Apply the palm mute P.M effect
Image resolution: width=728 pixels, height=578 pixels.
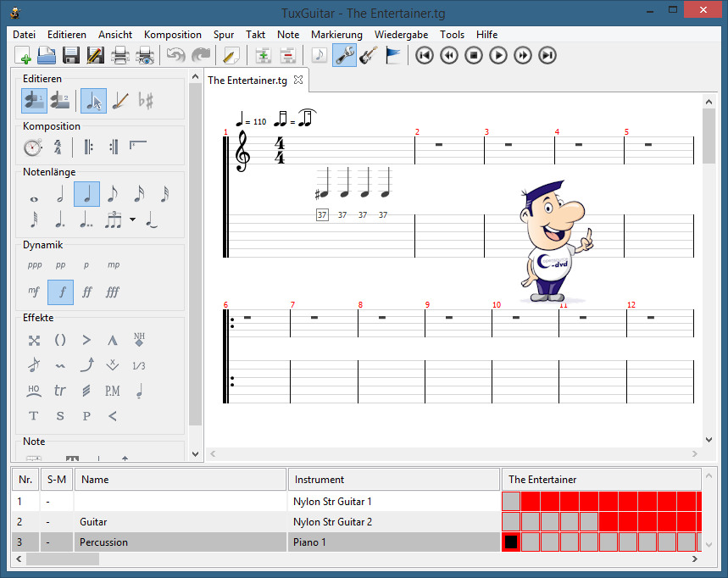[112, 391]
